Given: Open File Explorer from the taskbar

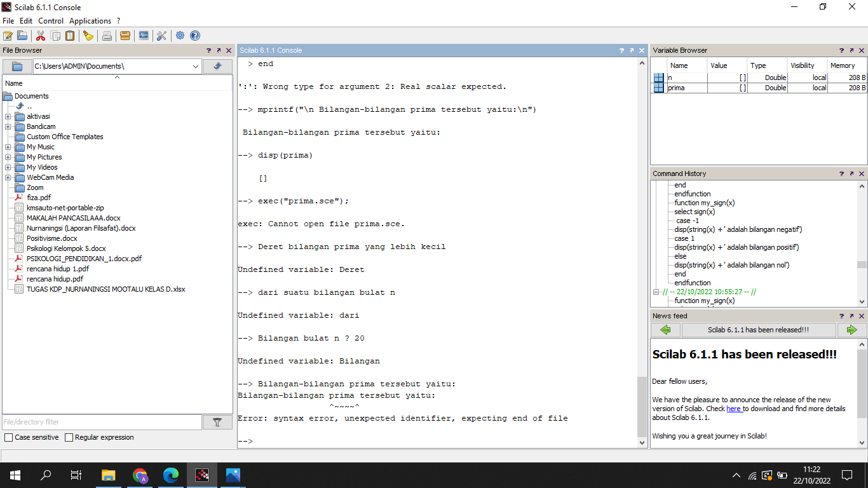Looking at the screenshot, I should click(x=109, y=475).
